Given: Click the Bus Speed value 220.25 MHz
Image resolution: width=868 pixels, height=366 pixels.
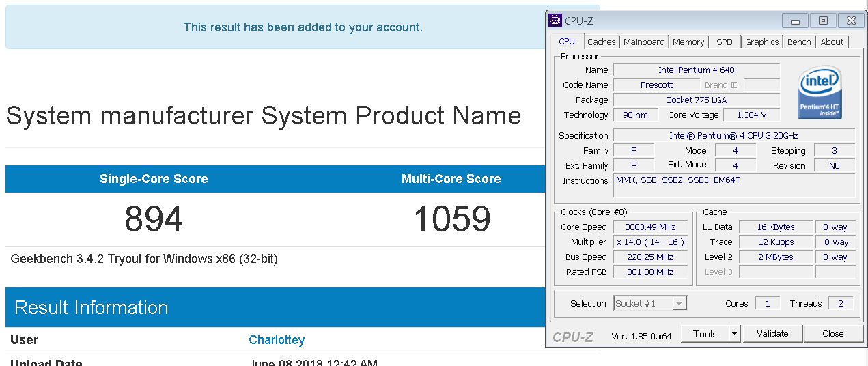Looking at the screenshot, I should click(650, 257).
